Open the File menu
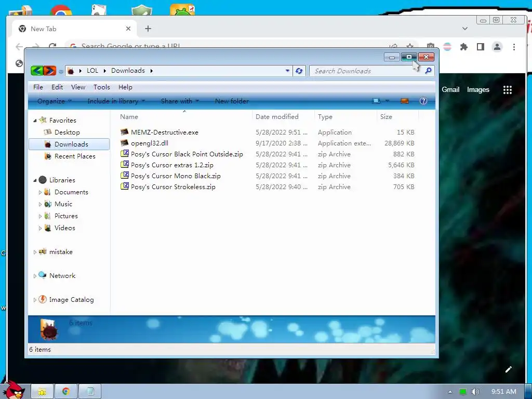This screenshot has width=532, height=399. pos(38,87)
